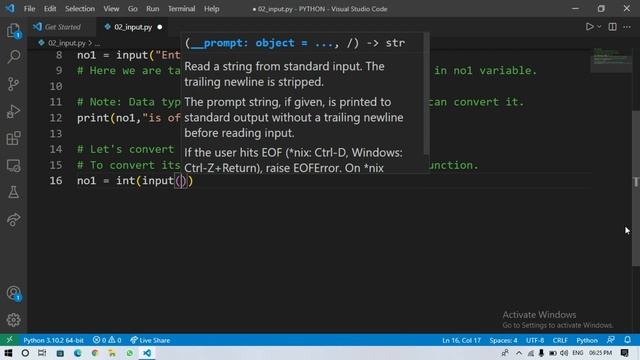
Task: Click the editor vertical scrollbar
Action: tap(636, 188)
